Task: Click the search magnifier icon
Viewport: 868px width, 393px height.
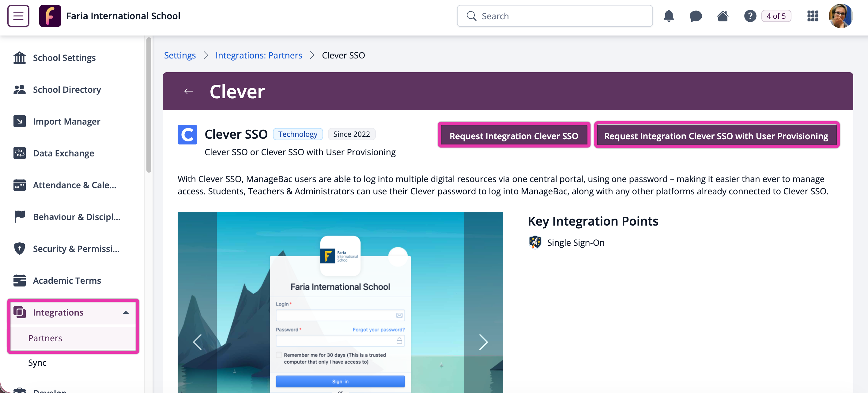Action: click(471, 16)
